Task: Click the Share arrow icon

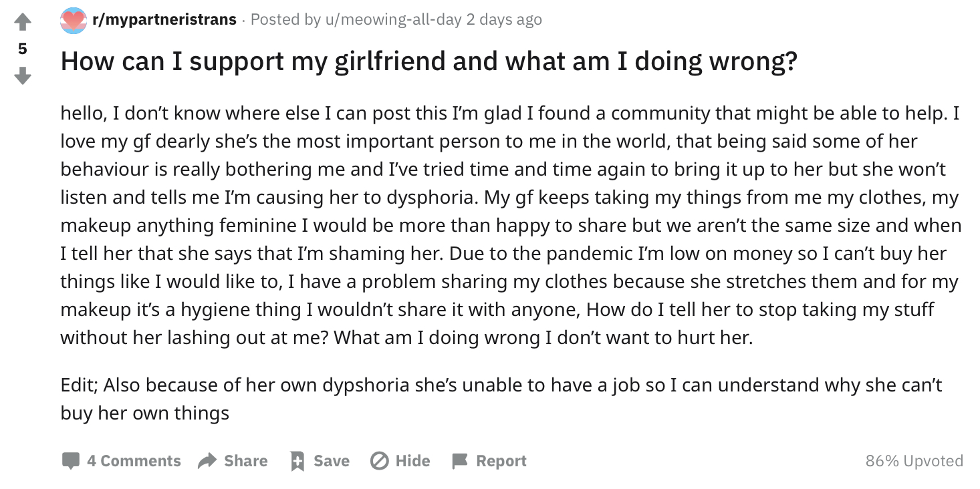Action: click(x=208, y=461)
